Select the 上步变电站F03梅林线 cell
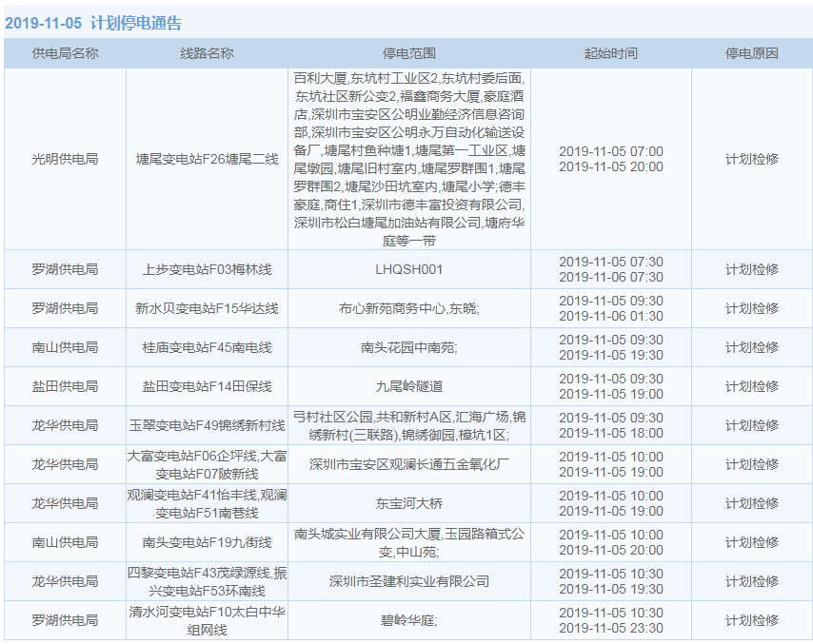813x644 pixels. [x=207, y=269]
